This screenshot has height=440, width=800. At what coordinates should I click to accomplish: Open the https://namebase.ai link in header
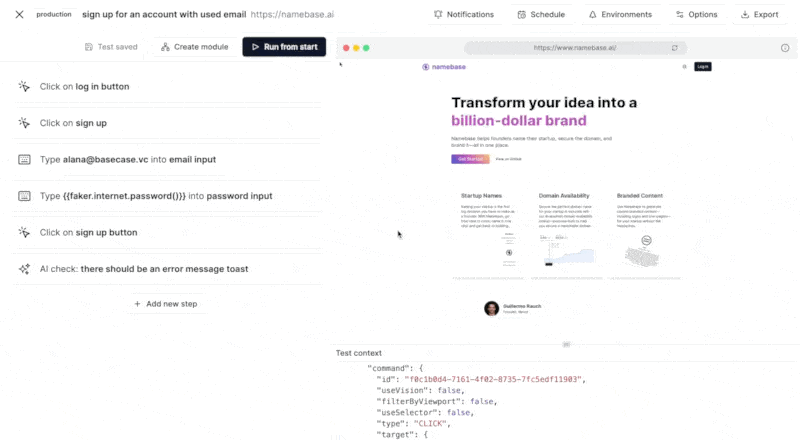click(x=292, y=14)
